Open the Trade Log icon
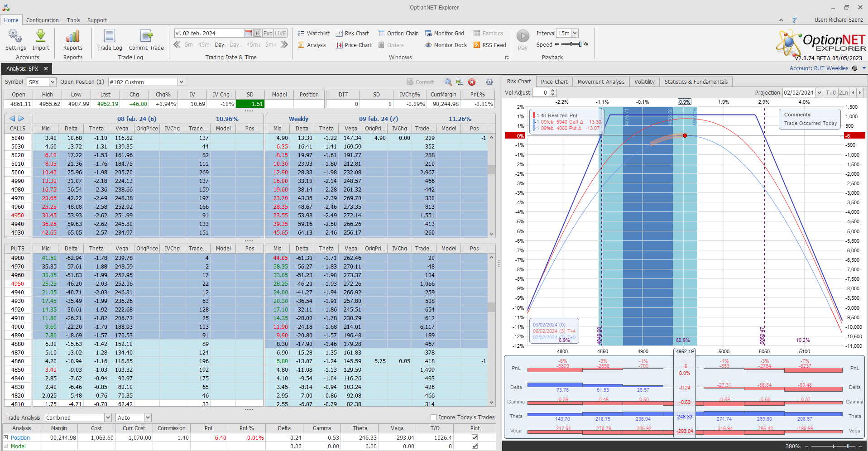The width and height of the screenshot is (868, 451). pyautogui.click(x=110, y=36)
